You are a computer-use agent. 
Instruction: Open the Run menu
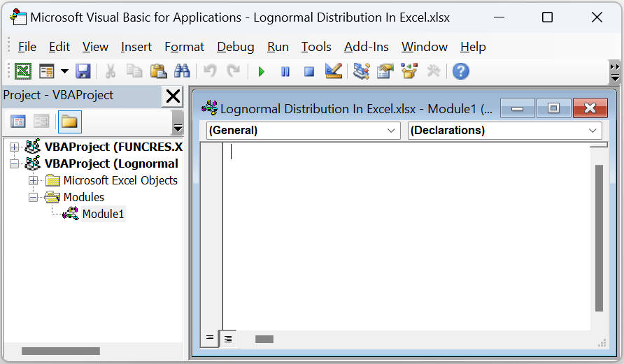point(278,47)
